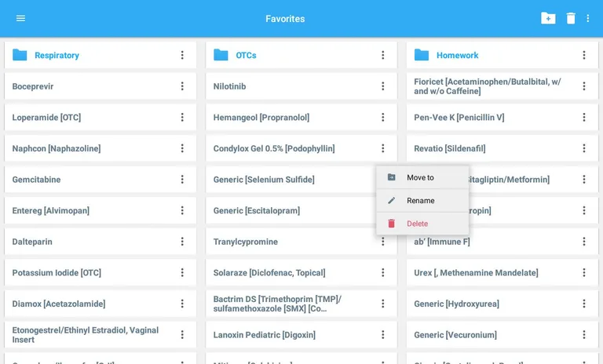Open the Potassium Iodide [OTC] entry
603x364 pixels.
click(x=100, y=272)
